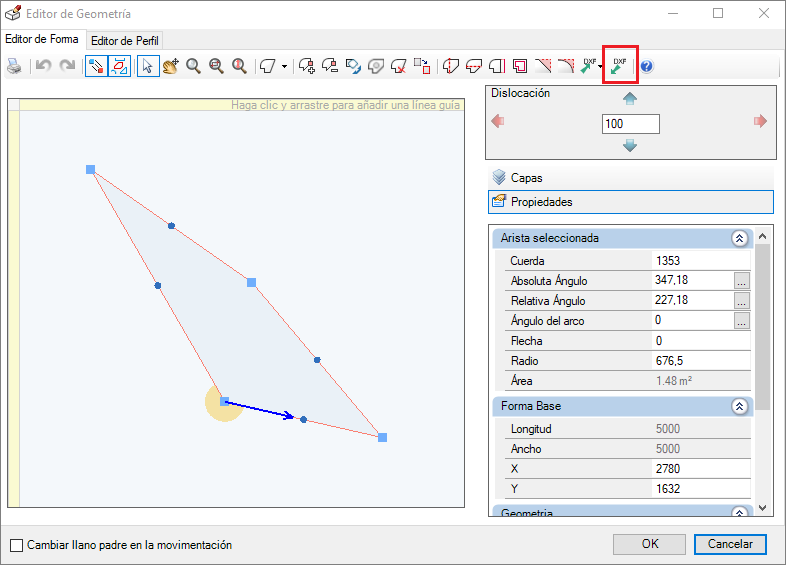Viewport: 797px width, 580px height.
Task: Click the Absoluta Ángulo value 347,18
Action: (x=693, y=281)
